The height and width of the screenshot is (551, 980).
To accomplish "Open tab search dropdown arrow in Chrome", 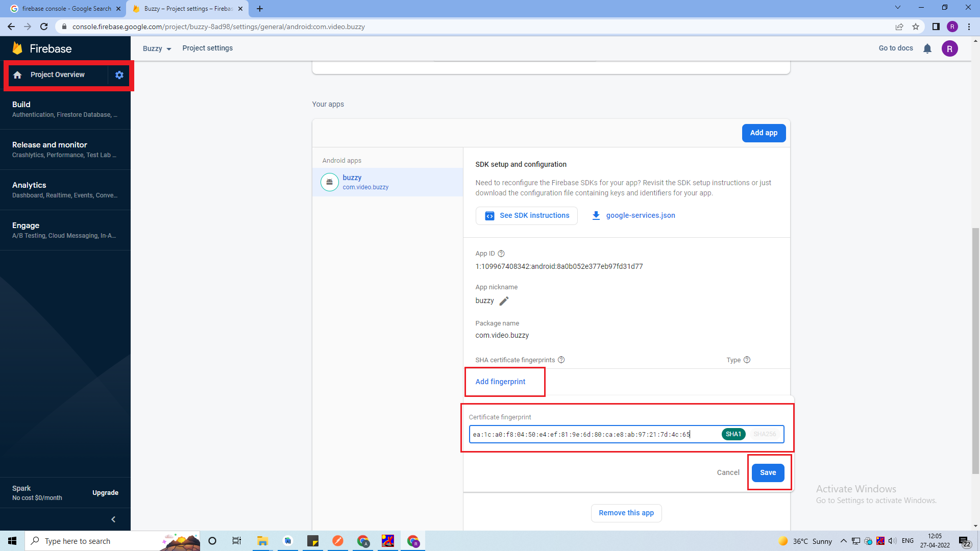I will pos(898,8).
